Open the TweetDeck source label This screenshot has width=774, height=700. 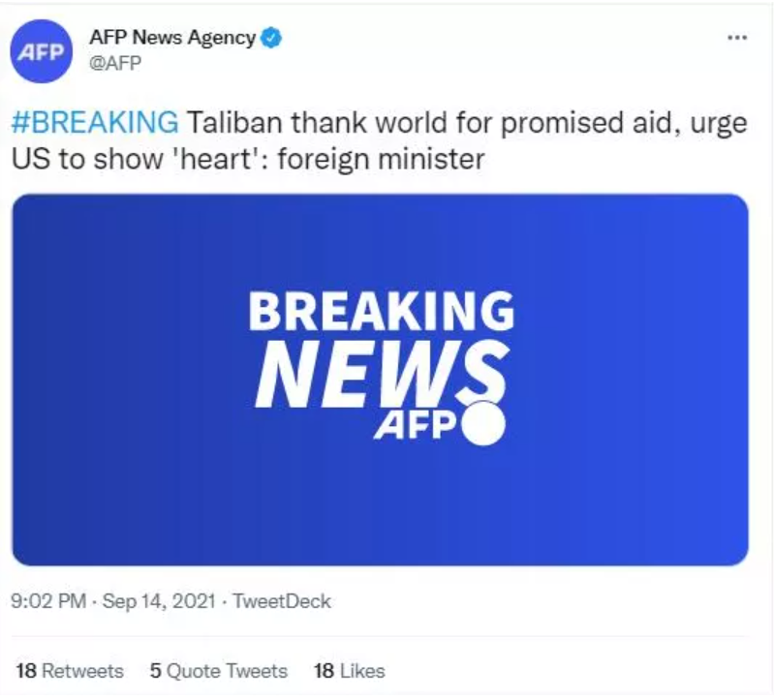pos(284,601)
